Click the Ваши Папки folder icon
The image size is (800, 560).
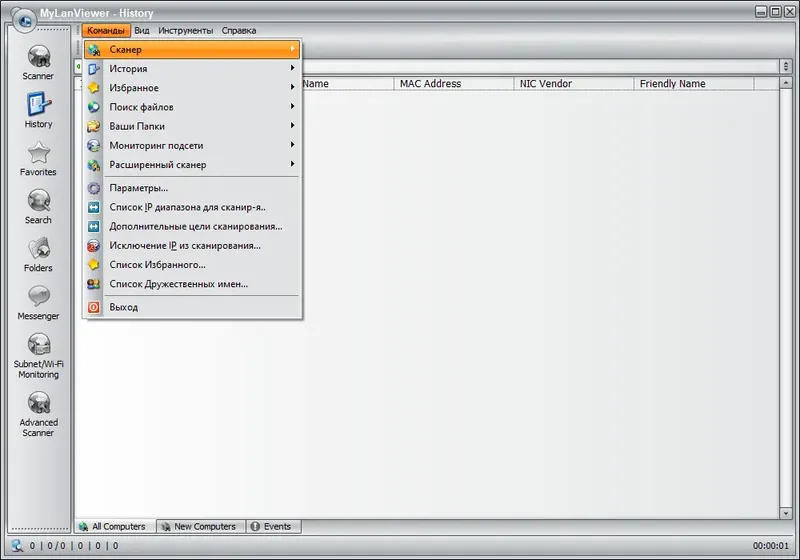click(x=94, y=126)
